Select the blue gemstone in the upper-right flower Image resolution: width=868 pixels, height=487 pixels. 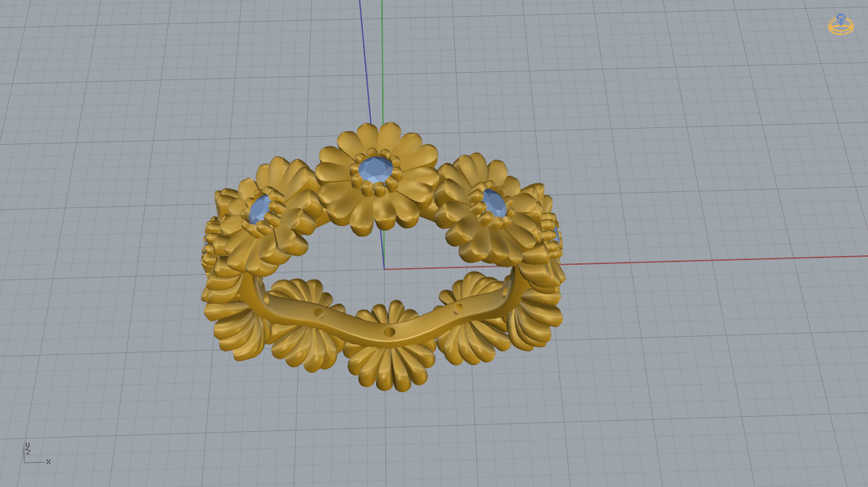pyautogui.click(x=494, y=203)
